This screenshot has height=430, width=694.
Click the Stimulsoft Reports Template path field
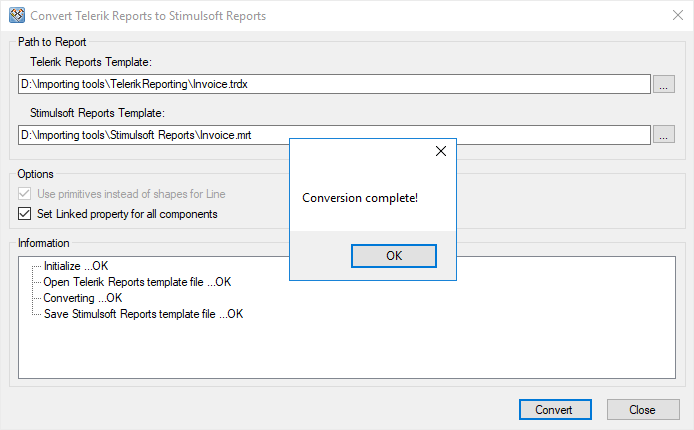point(150,133)
